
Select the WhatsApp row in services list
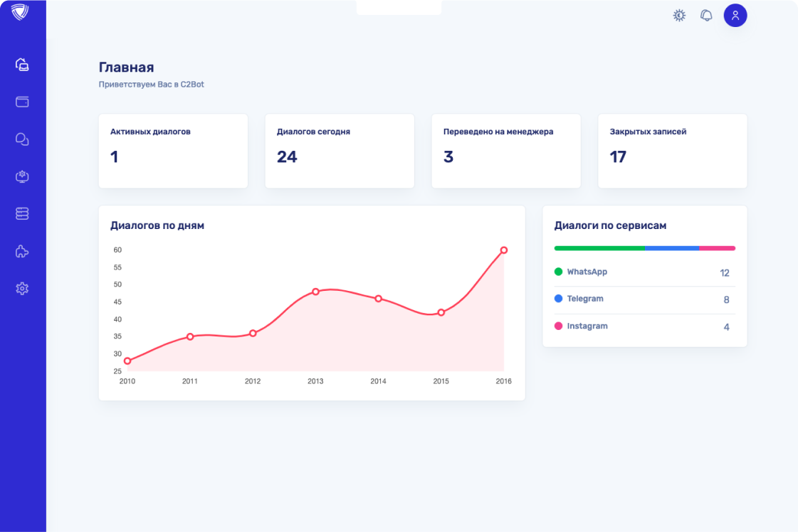point(644,272)
